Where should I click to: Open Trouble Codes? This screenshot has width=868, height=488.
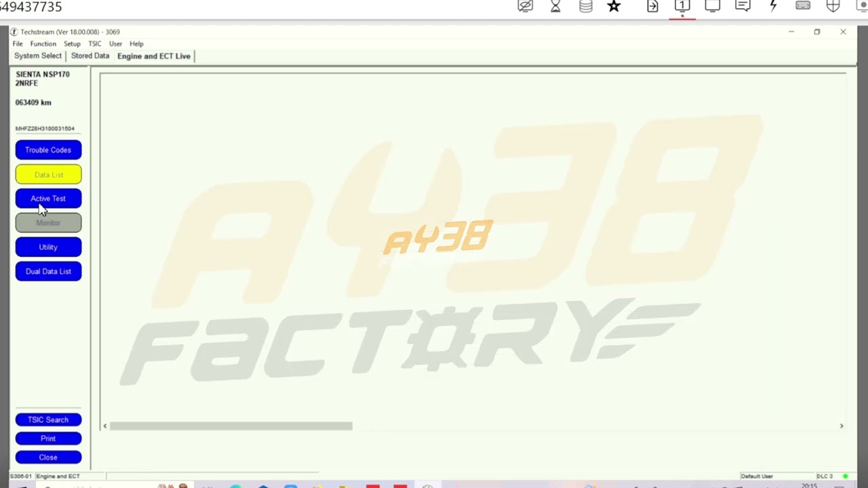pyautogui.click(x=48, y=150)
